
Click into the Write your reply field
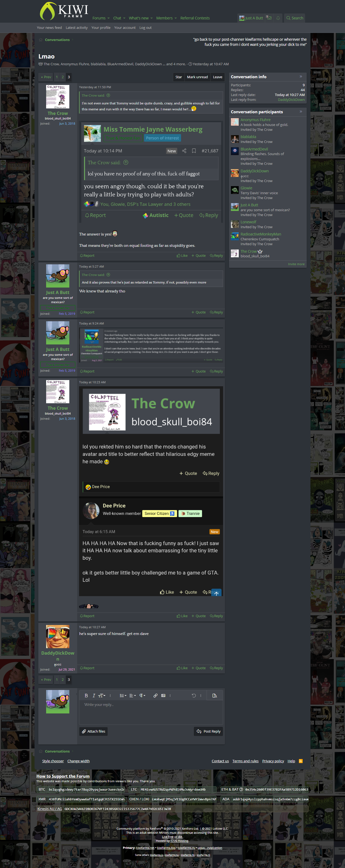(151, 712)
